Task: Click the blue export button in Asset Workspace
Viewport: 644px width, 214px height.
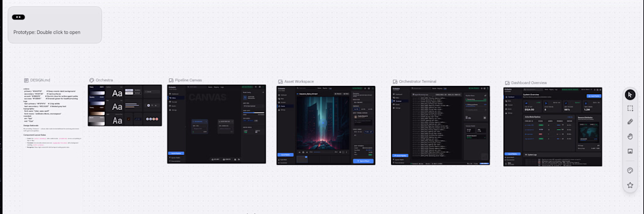Action: [x=363, y=161]
